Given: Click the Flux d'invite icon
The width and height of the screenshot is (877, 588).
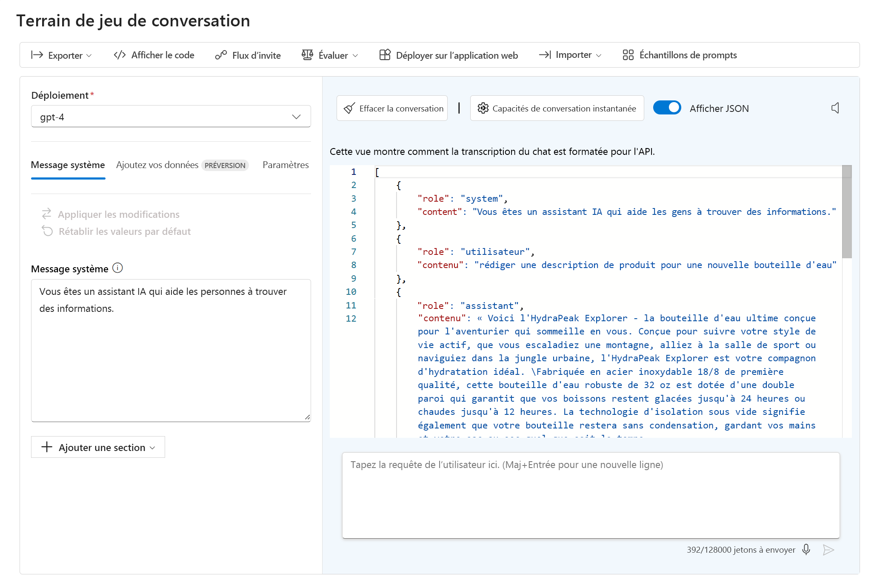Looking at the screenshot, I should point(221,55).
